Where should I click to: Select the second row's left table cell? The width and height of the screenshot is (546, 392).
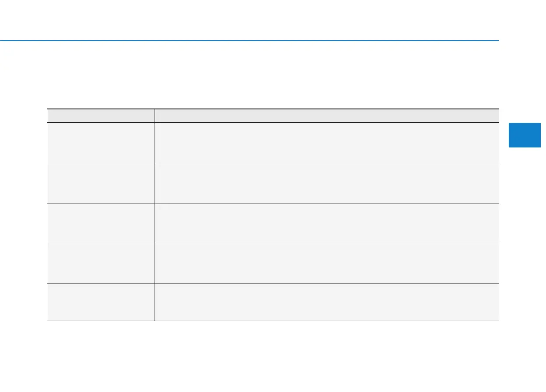pyautogui.click(x=101, y=183)
